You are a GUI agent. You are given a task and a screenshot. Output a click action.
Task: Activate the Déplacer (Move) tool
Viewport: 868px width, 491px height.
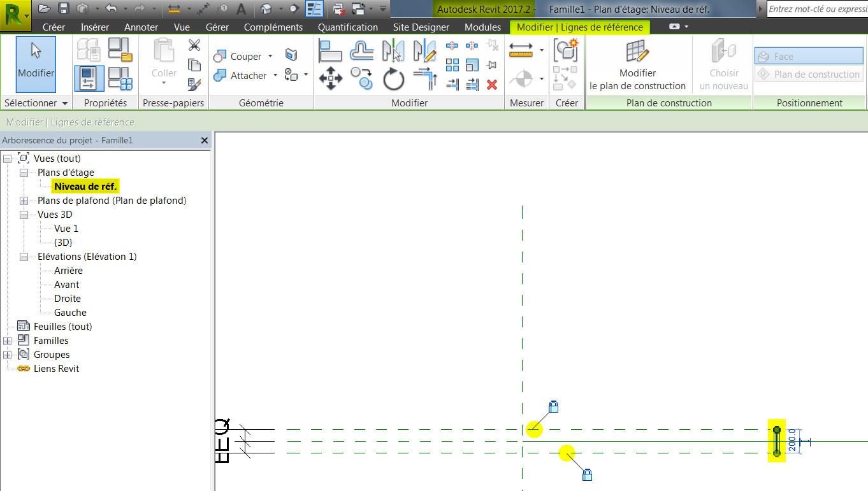(x=331, y=78)
